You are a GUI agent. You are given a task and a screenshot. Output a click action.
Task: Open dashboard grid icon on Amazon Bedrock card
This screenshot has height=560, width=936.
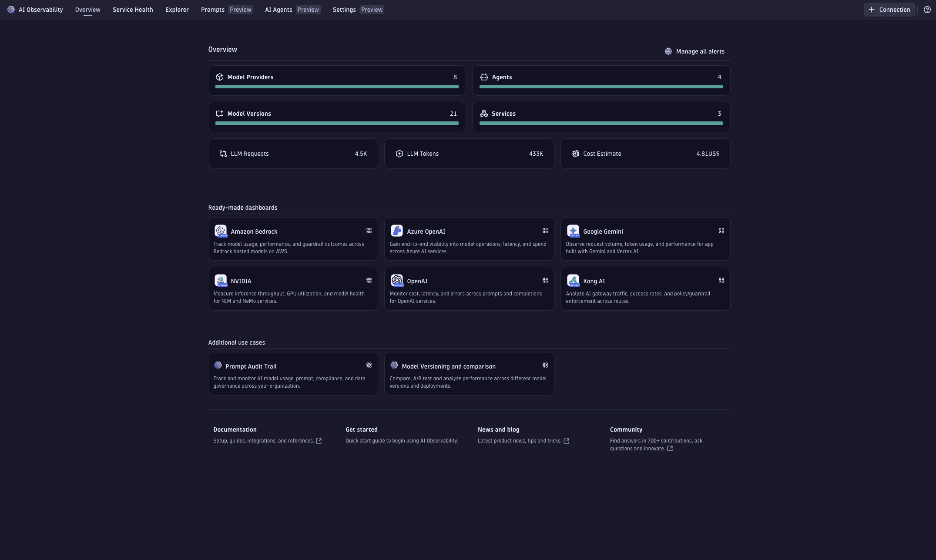pyautogui.click(x=369, y=231)
